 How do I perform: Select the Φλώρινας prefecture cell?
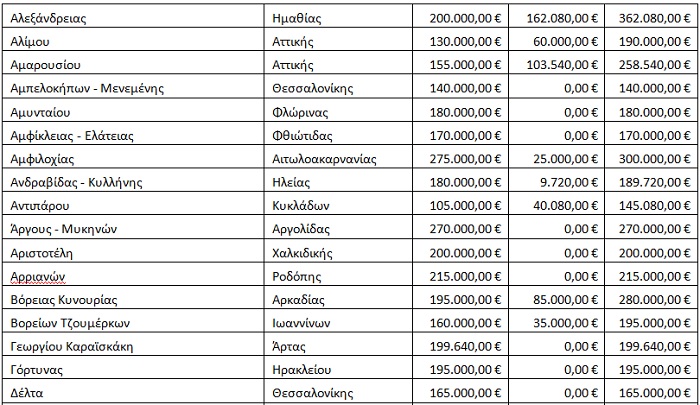(338, 112)
